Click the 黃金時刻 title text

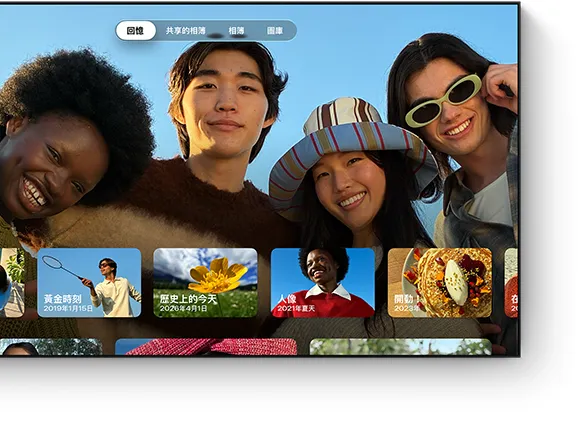(x=63, y=299)
